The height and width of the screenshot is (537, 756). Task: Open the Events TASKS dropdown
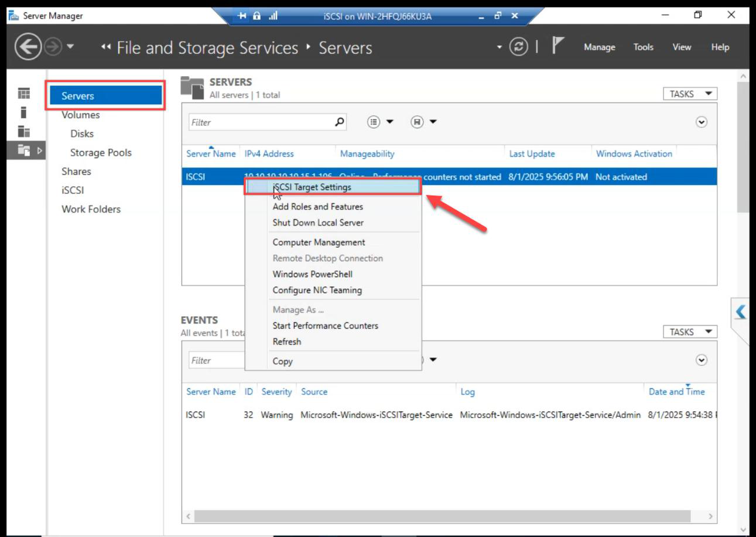[690, 332]
